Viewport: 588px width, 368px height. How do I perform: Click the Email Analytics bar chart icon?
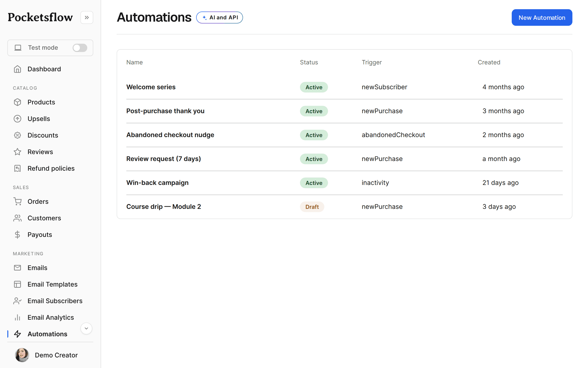(18, 317)
